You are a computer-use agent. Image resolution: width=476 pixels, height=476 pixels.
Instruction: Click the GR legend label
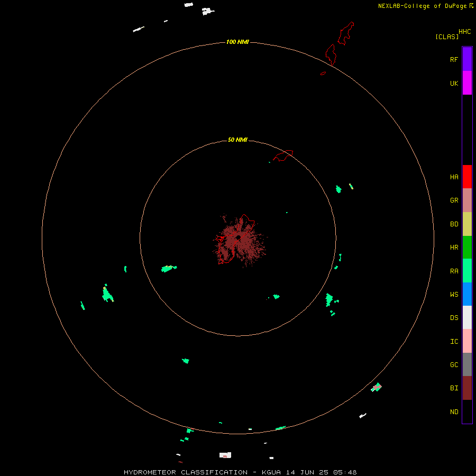[454, 200]
